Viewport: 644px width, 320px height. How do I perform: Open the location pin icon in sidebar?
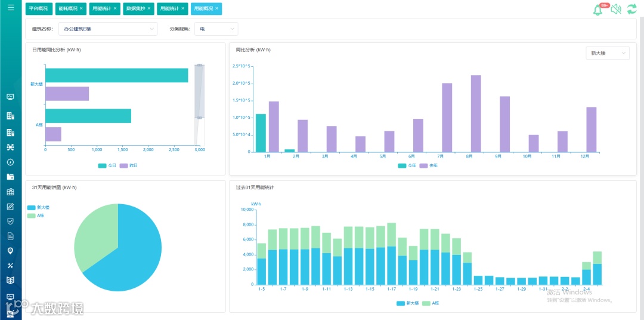[x=11, y=251]
